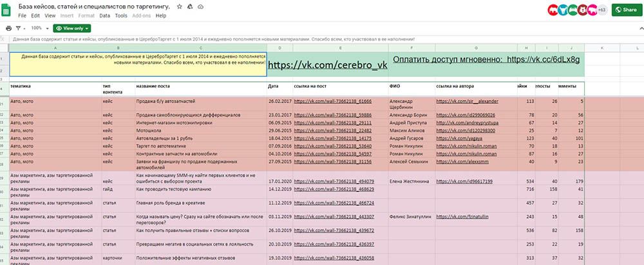The width and height of the screenshot is (644, 265).
Task: Select column C header
Action: click(x=201, y=48)
